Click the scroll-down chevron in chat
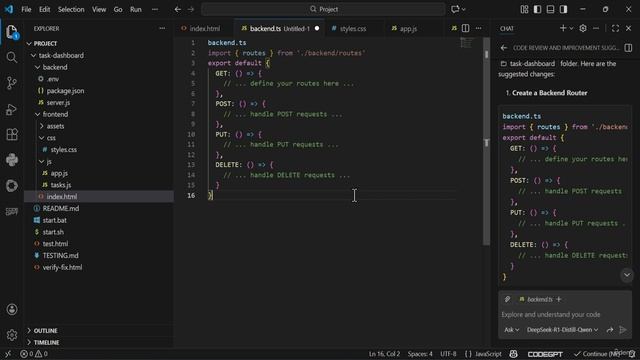 (x=627, y=275)
